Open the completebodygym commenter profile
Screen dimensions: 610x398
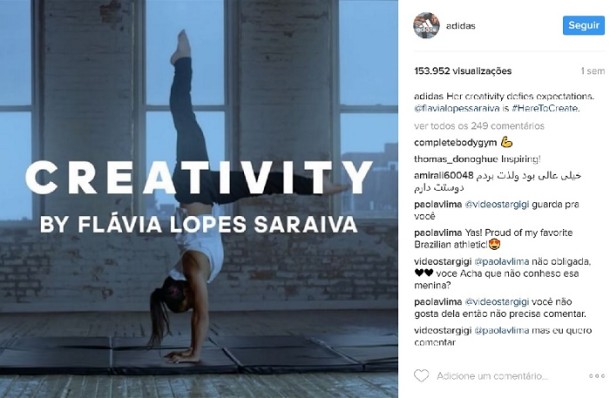pyautogui.click(x=455, y=143)
